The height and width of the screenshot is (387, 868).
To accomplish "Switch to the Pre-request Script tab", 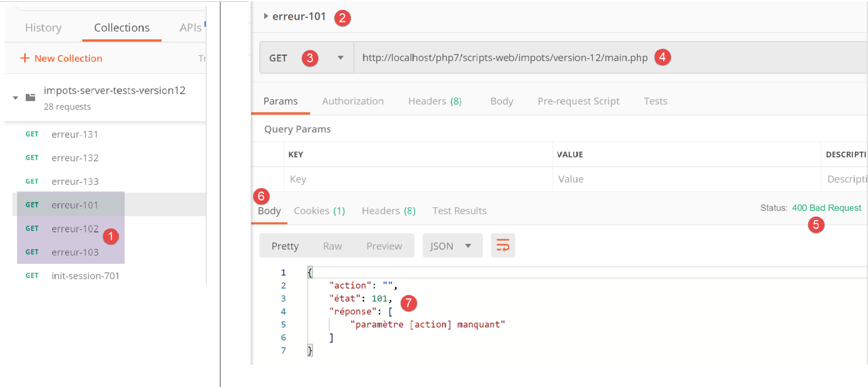I will [578, 101].
